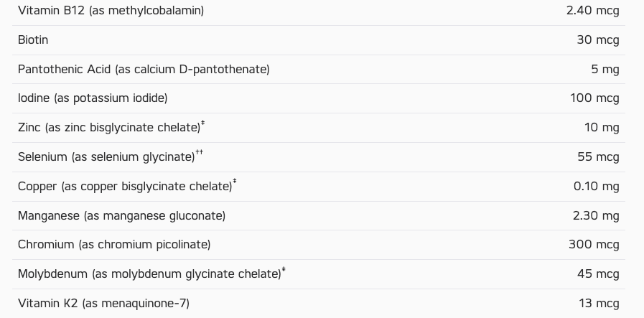This screenshot has height=318, width=644.
Task: Click the Vitamin K2 menaquinone-7 label
Action: (103, 304)
